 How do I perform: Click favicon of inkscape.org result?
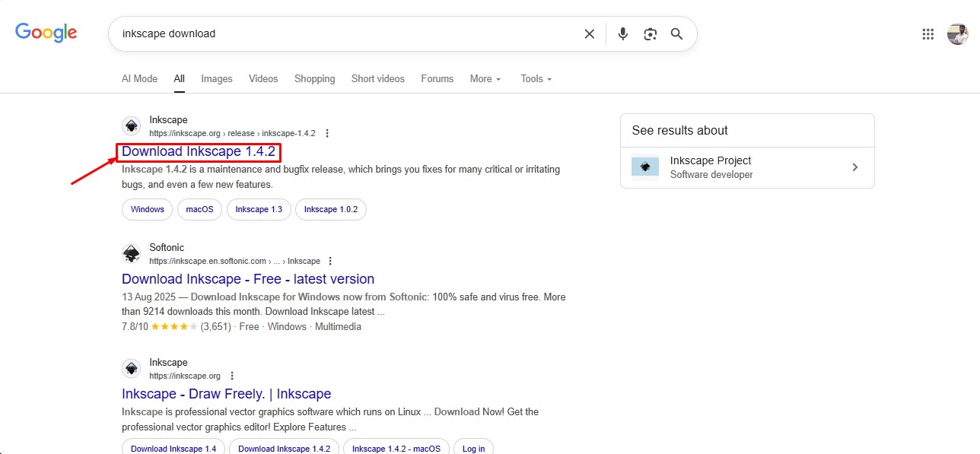132,369
